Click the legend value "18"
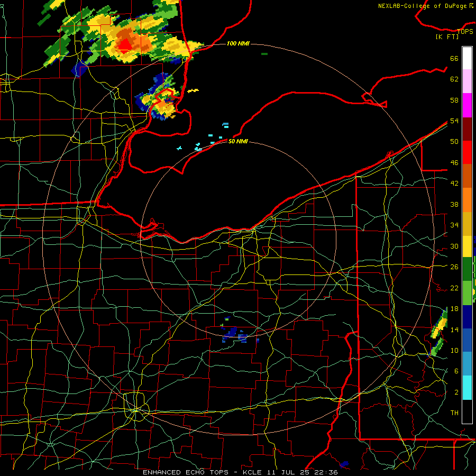Screen dimensions: 476x476 point(454,309)
